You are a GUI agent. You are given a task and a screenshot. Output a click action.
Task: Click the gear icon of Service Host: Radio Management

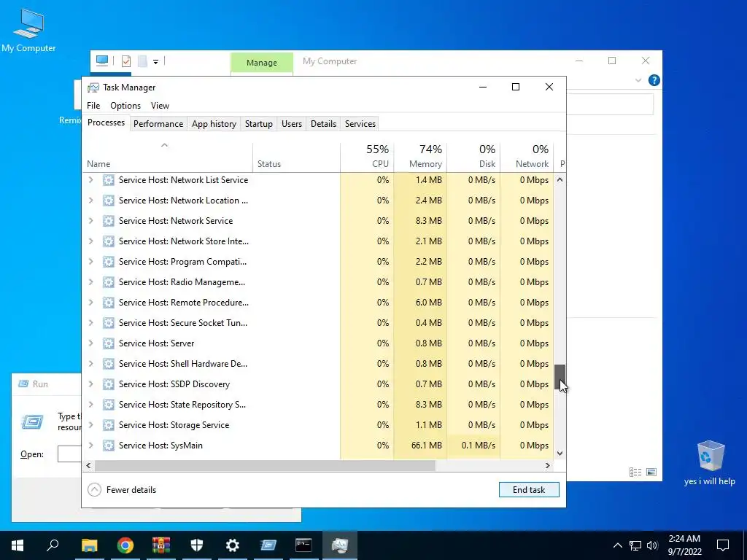(x=109, y=282)
